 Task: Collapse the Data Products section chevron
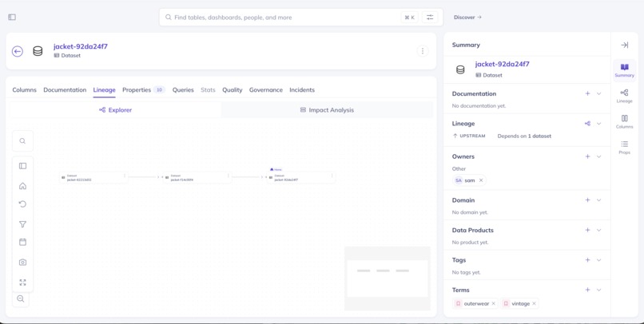pyautogui.click(x=598, y=230)
